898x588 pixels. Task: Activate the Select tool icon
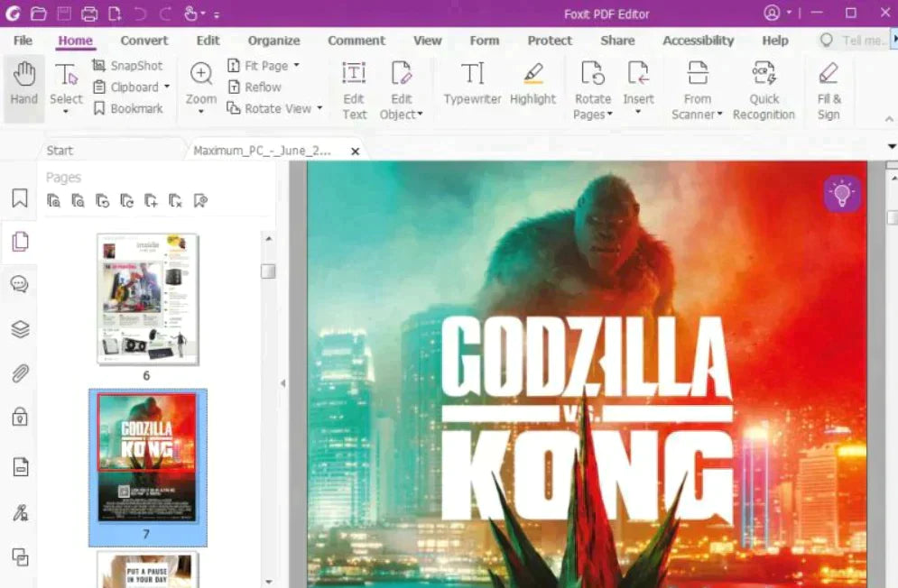(65, 75)
